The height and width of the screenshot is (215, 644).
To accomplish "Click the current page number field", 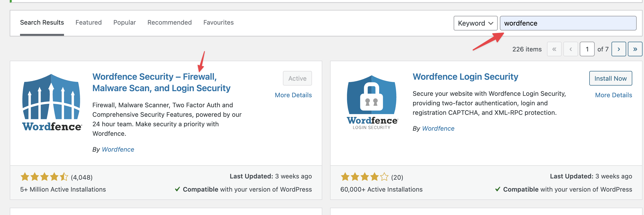I will [x=587, y=49].
